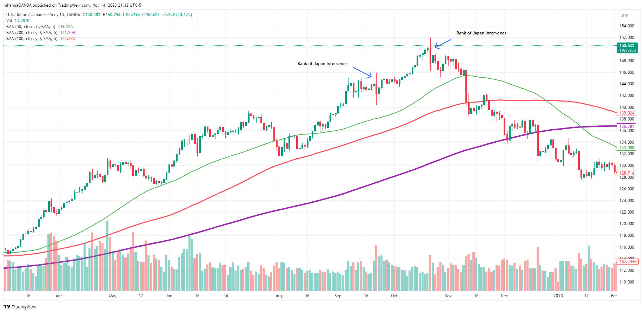644x313 pixels.
Task: Expand the Vol 13.787K indicator legend
Action: (x=18, y=21)
